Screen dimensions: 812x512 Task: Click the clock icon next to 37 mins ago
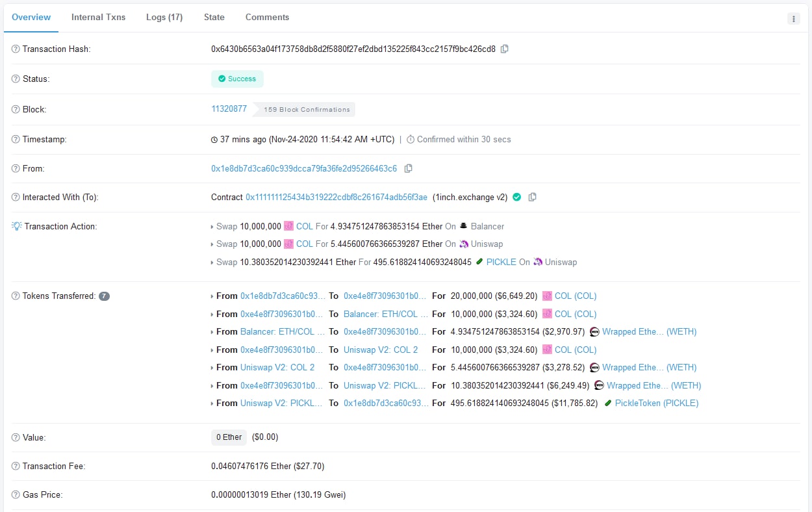(214, 140)
